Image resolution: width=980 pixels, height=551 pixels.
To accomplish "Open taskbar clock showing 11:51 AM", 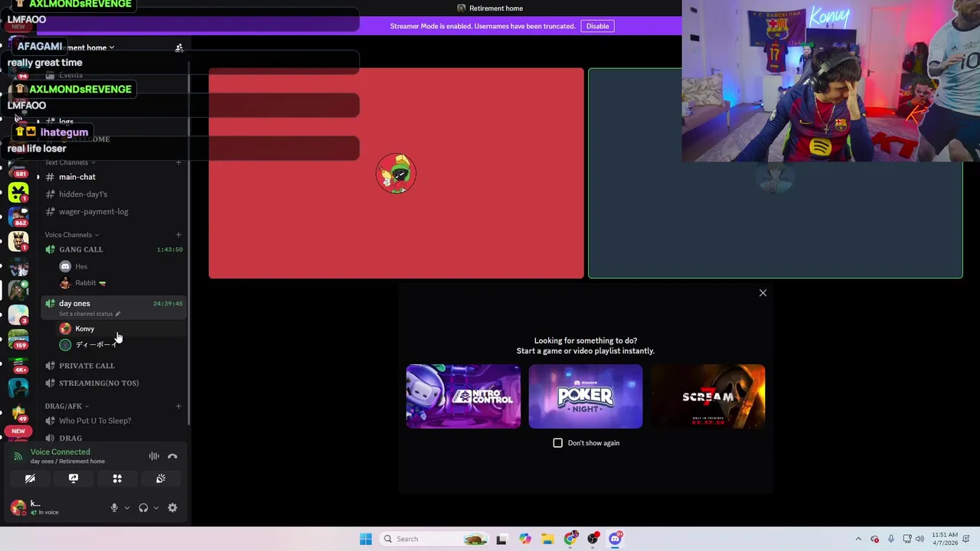I will (x=946, y=539).
